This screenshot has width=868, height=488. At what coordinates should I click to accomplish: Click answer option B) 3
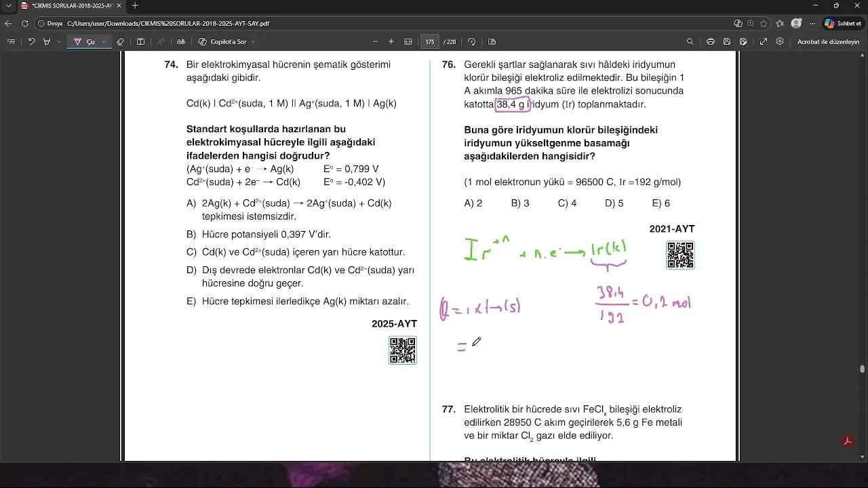pyautogui.click(x=520, y=203)
